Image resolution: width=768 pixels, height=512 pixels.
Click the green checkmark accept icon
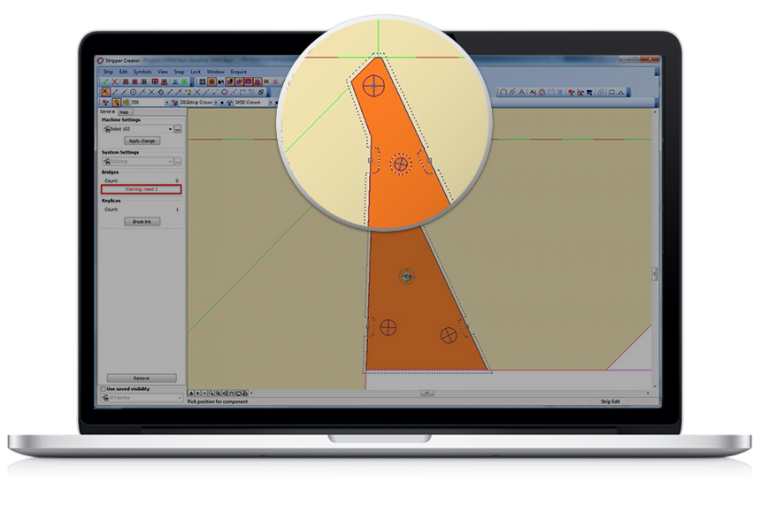(x=105, y=82)
